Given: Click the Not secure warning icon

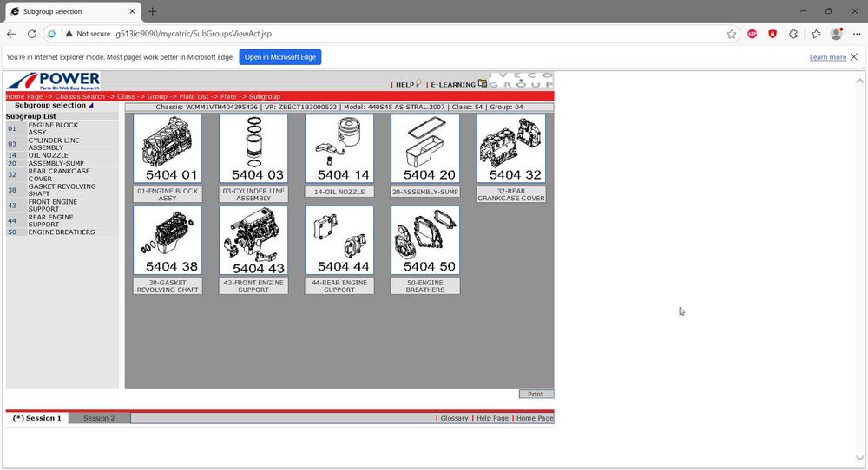Looking at the screenshot, I should point(69,34).
